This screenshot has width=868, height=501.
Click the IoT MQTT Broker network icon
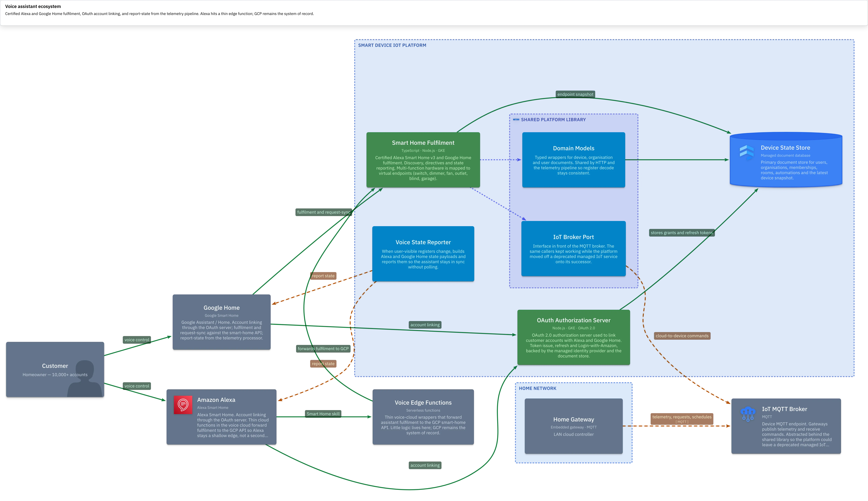[748, 414]
